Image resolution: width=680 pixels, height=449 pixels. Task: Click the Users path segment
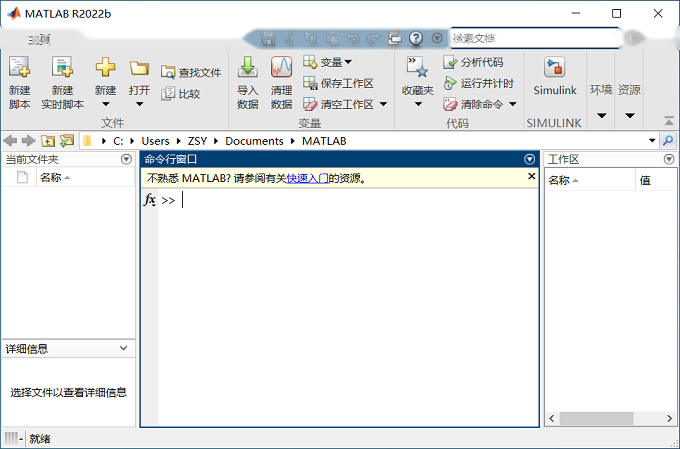(x=155, y=141)
